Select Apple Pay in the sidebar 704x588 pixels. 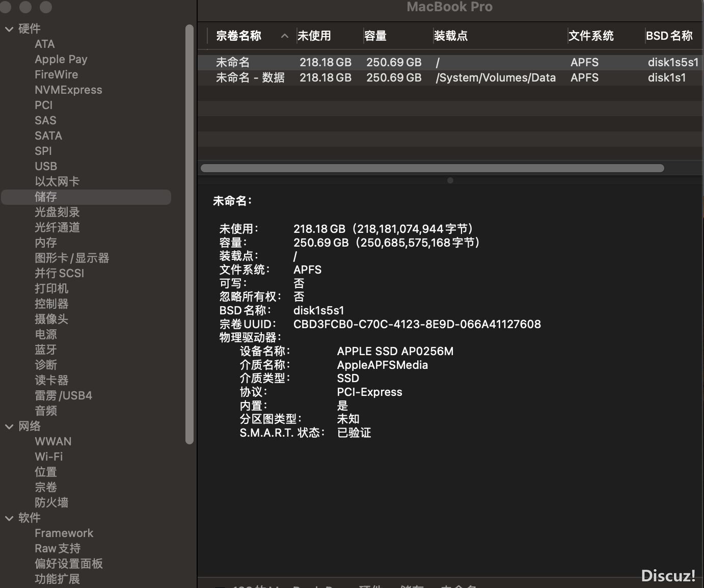click(61, 60)
